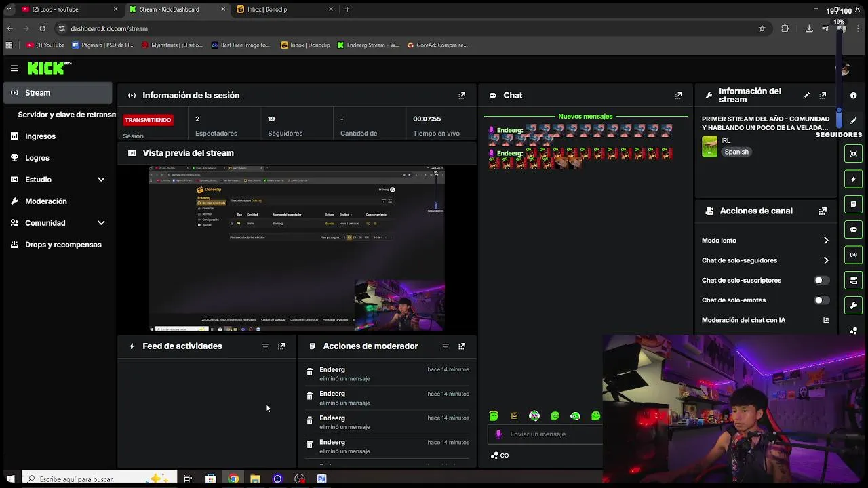Click the broadcast signal icon in right strip
The width and height of the screenshot is (868, 488).
pyautogui.click(x=853, y=255)
